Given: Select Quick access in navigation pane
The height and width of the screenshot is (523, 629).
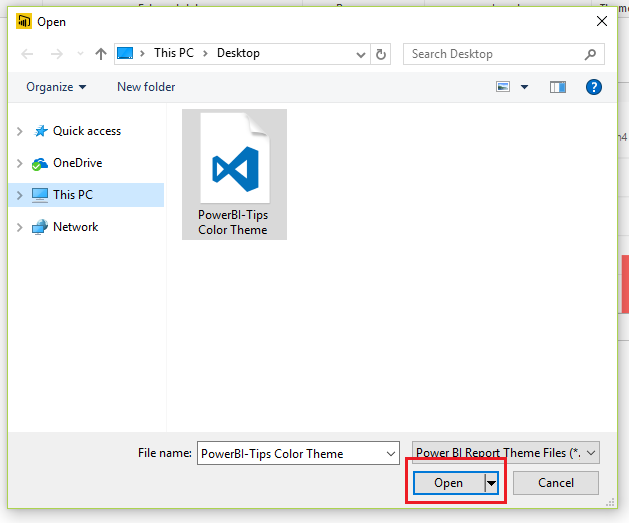Looking at the screenshot, I should (87, 131).
